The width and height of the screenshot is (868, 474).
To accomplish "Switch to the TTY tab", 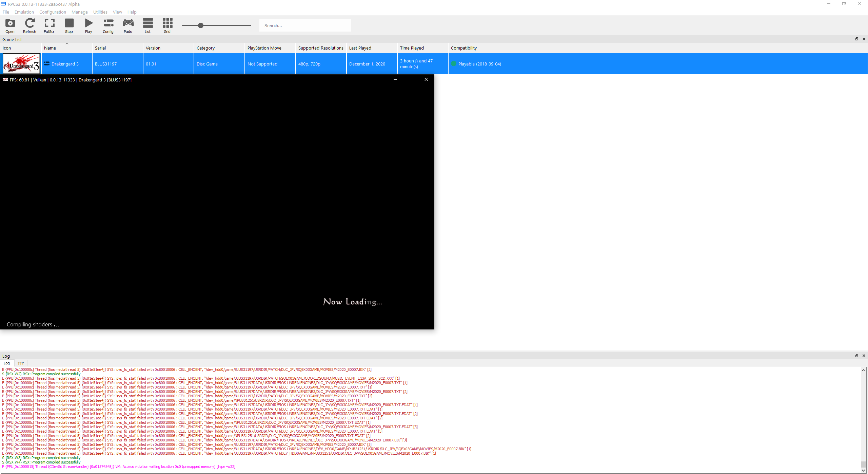I will point(21,363).
